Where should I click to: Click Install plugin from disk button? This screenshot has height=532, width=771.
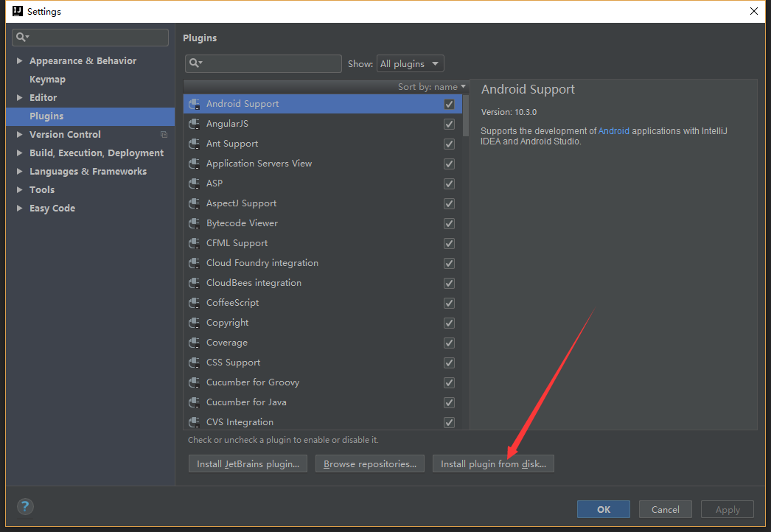pos(493,463)
